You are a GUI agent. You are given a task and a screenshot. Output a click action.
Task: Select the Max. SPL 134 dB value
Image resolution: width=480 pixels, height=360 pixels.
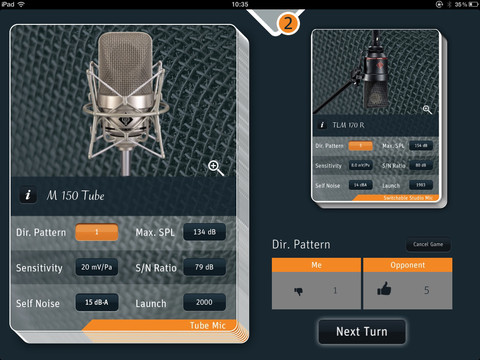(x=204, y=232)
